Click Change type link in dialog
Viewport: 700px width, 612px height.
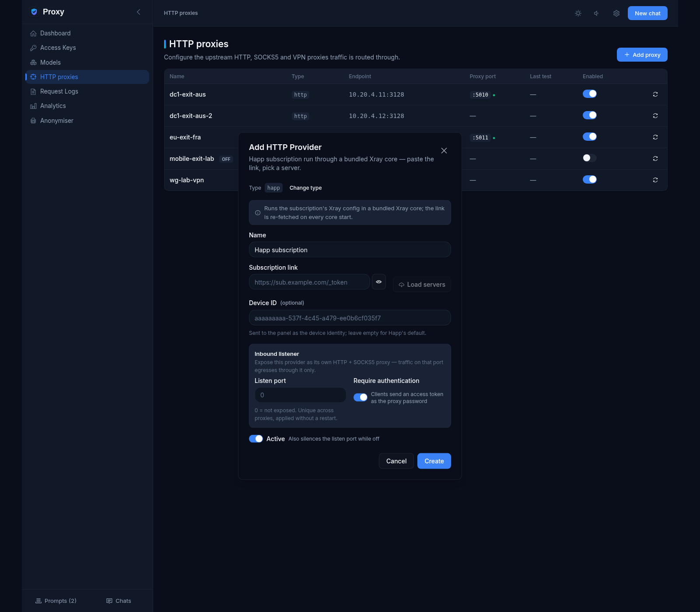pyautogui.click(x=305, y=188)
